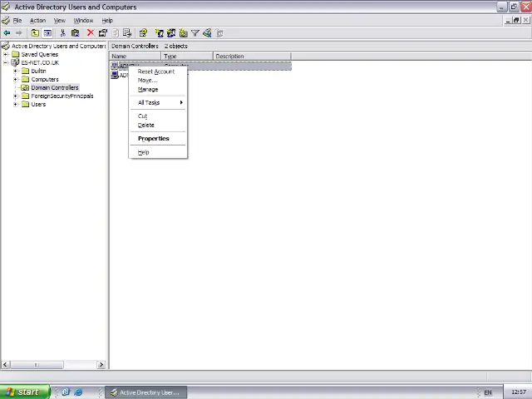Click the create new organizational unit icon
This screenshot has height=399, width=532.
[x=183, y=33]
